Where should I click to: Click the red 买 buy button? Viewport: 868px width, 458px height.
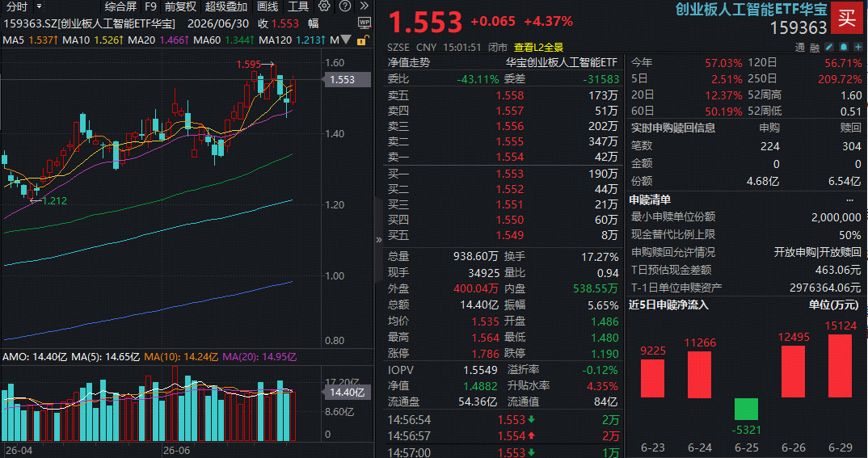(847, 19)
